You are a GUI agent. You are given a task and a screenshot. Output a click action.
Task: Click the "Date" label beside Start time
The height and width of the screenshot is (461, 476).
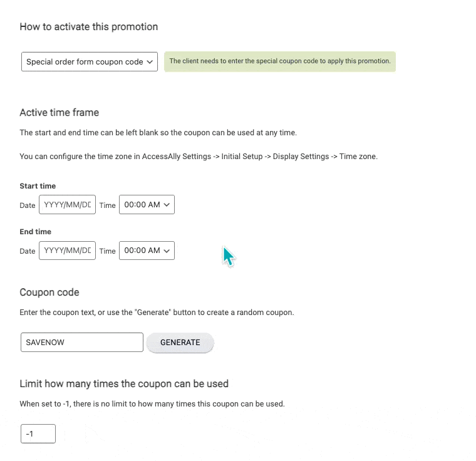(x=28, y=205)
